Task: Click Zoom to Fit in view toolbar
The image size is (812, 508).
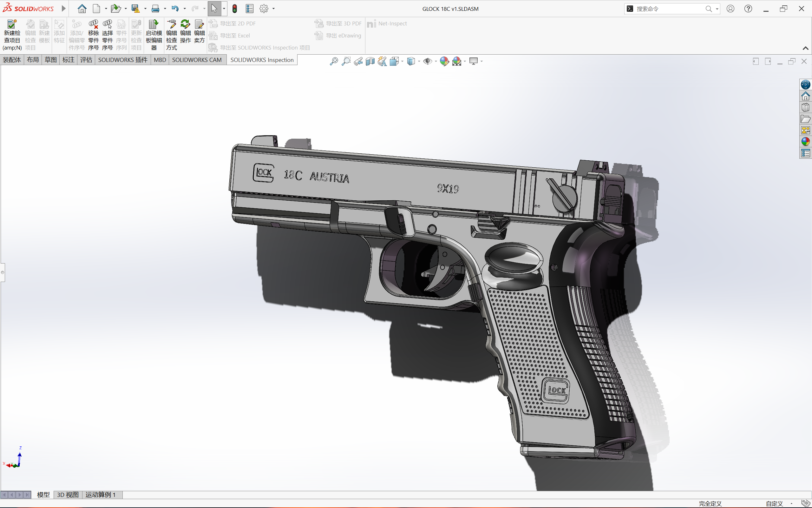Action: click(x=334, y=61)
